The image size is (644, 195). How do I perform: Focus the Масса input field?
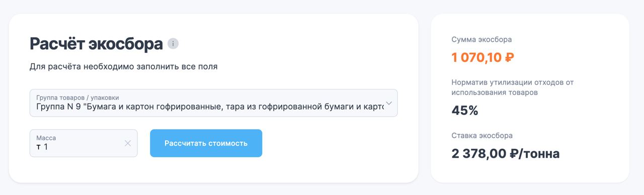pos(84,143)
